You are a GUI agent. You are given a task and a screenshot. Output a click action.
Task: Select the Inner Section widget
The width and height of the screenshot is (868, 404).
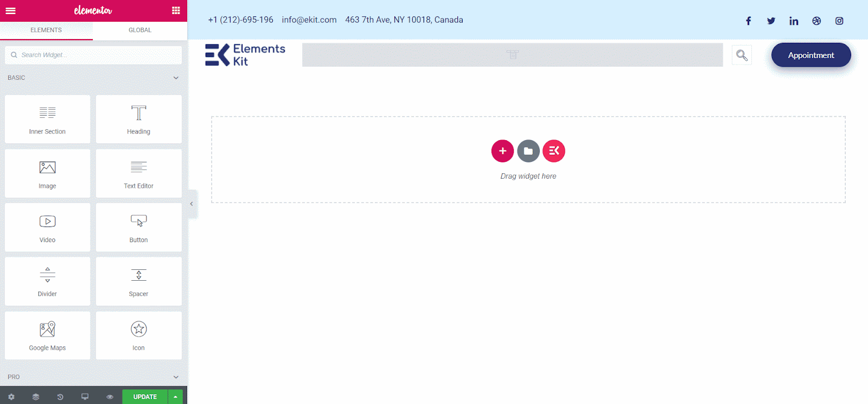click(47, 119)
